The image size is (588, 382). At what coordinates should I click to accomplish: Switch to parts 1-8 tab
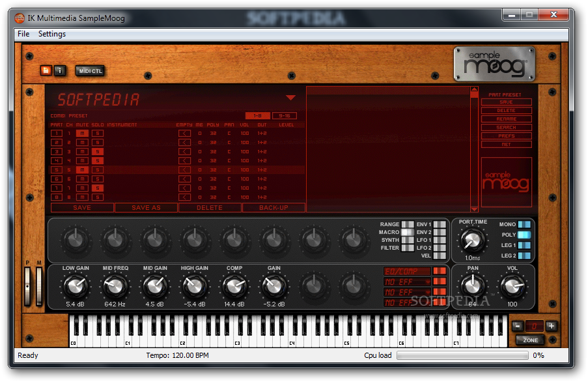pos(257,115)
